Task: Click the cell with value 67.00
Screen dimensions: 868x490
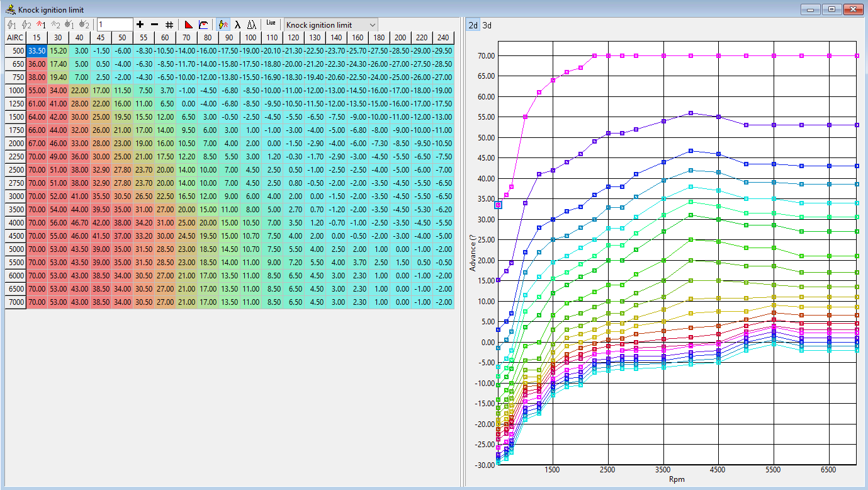Action: (37, 143)
